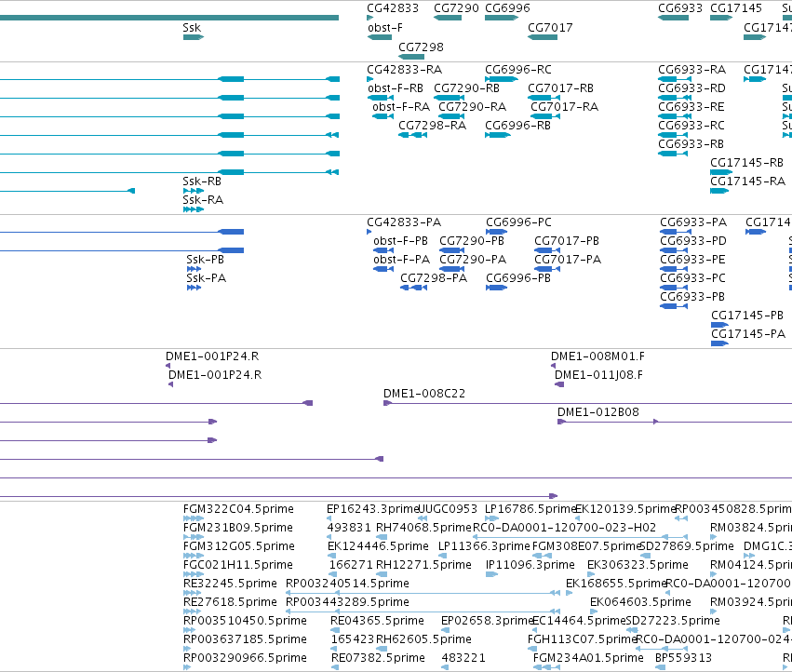Open transcript Ssk-RA
The width and height of the screenshot is (792, 672).
coord(203,200)
